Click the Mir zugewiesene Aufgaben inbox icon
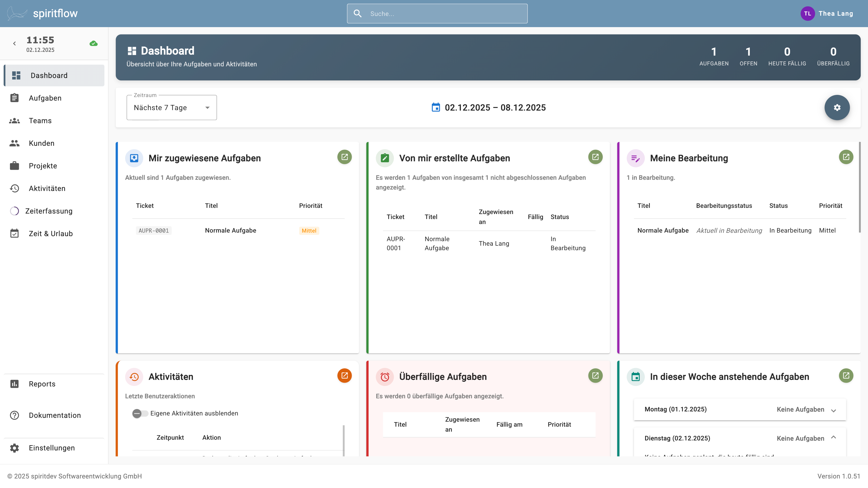 coord(134,158)
